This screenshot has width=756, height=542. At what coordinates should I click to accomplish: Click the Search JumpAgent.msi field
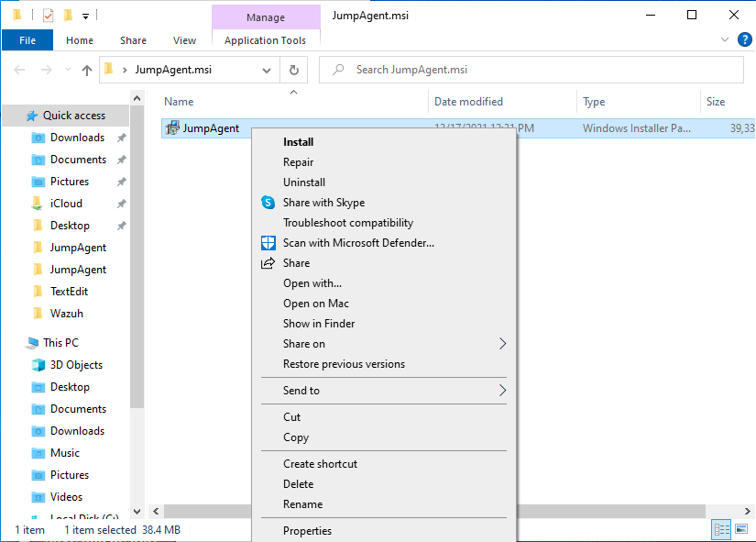click(531, 70)
